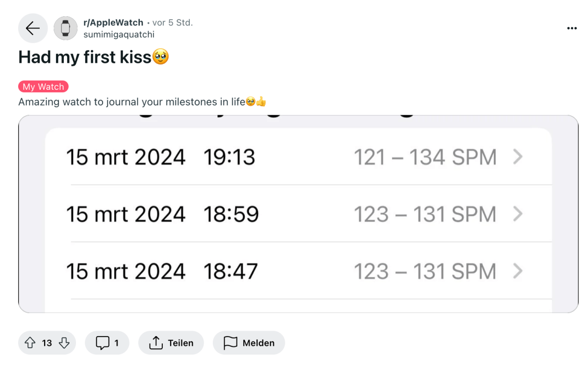Open user sumimigaquatchi's profile
This screenshot has height=365, width=588.
(119, 34)
